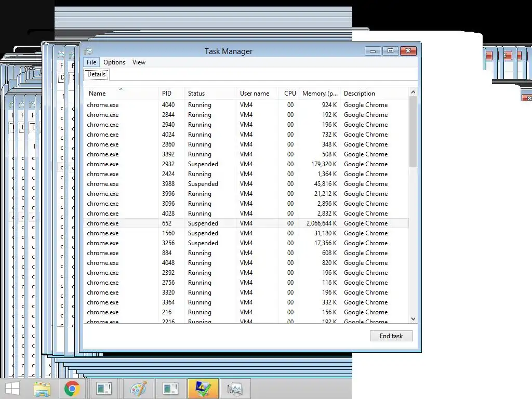Screen dimensions: 532x399
Task: Click the End task button
Action: pos(391,336)
